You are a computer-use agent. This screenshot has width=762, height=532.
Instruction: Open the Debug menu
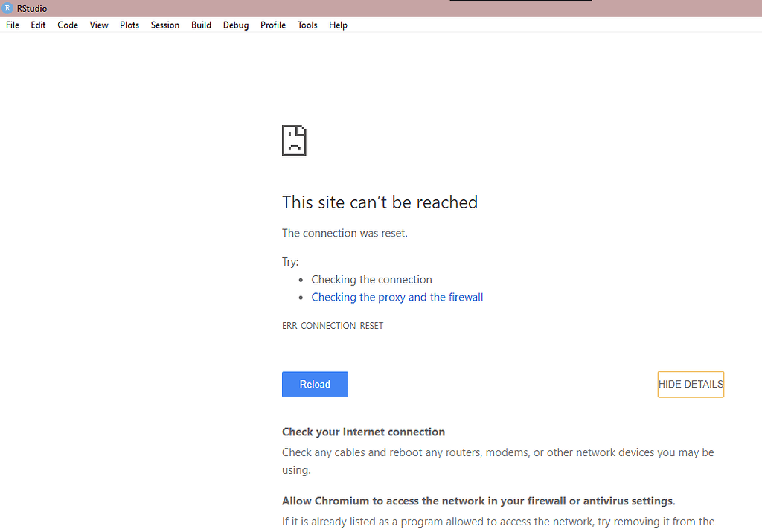click(x=236, y=25)
